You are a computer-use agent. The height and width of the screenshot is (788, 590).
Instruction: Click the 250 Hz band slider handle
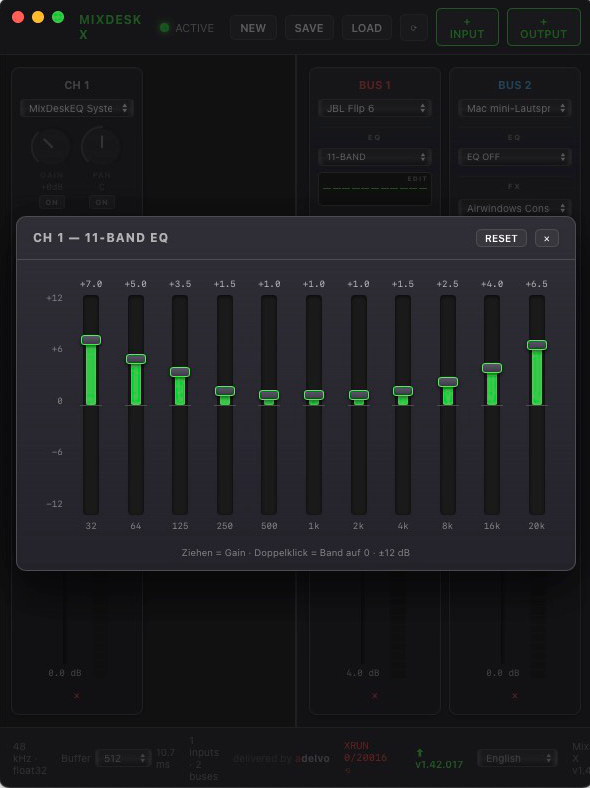coord(225,390)
